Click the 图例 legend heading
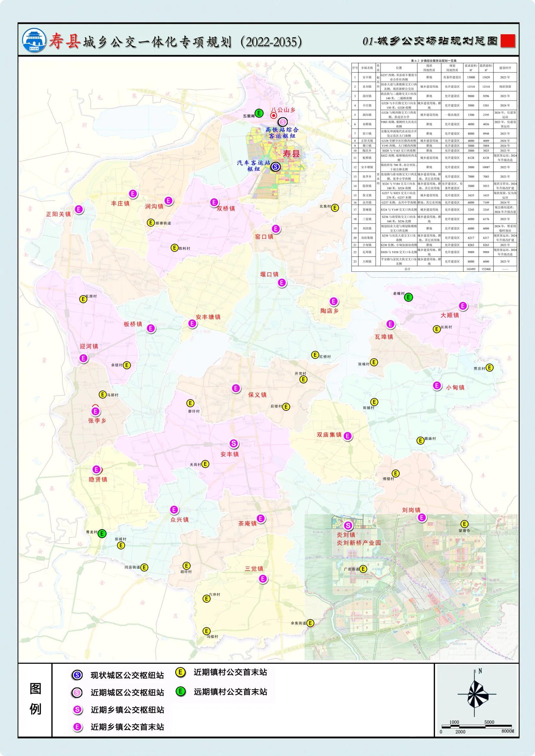The height and width of the screenshot is (756, 535). [x=35, y=698]
